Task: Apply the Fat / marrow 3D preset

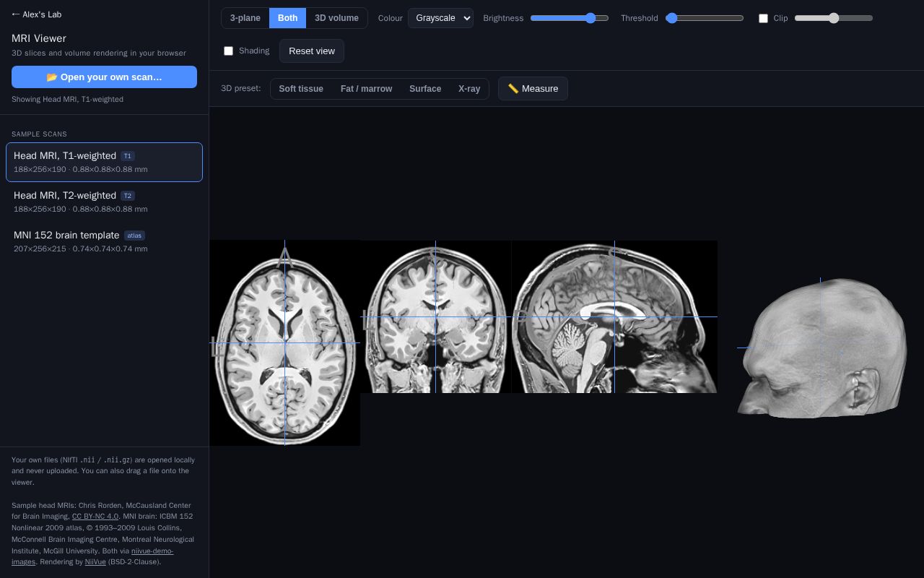Action: 366,89
